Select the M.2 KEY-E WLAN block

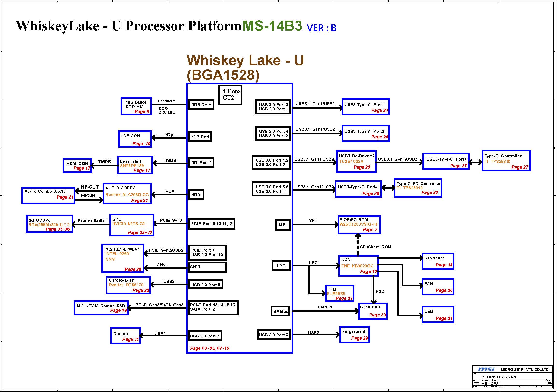123,259
